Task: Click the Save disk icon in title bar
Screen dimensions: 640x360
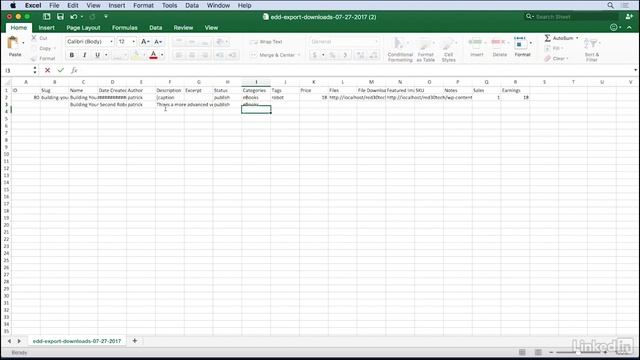Action: [60, 17]
